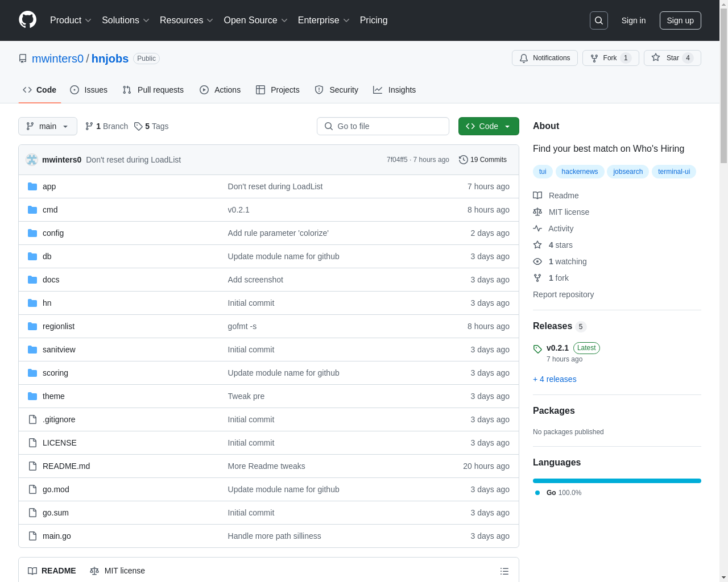Click the Go to file search field
This screenshot has height=582, width=728.
(x=383, y=126)
